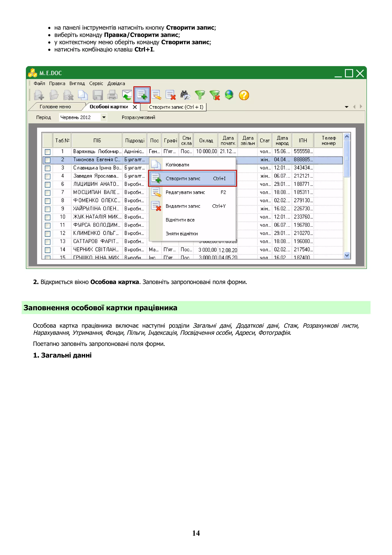Screen dimensions: 392x555
Task: Click Відмітити все in context menu
Action: click(180, 220)
